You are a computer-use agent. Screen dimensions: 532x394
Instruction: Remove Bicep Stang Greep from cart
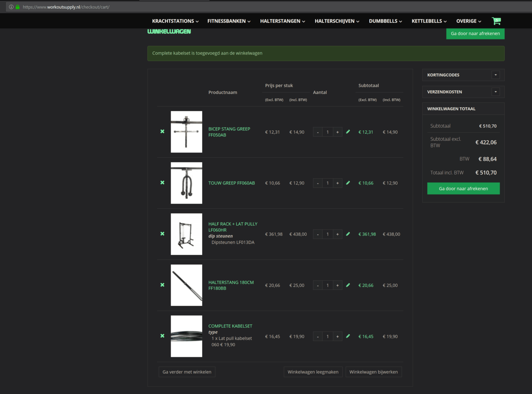click(x=162, y=132)
